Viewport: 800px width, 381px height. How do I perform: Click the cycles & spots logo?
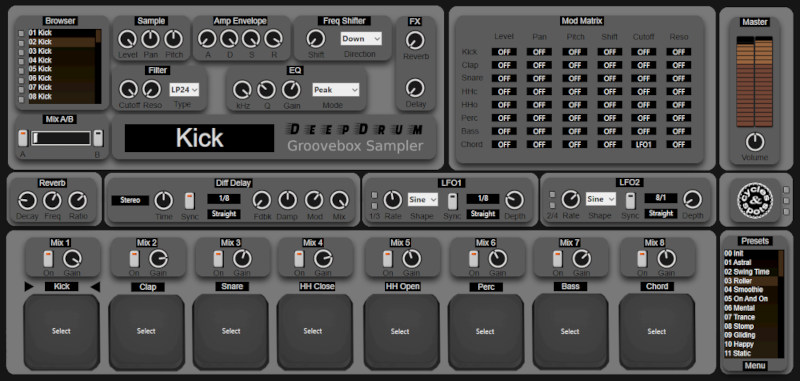click(755, 200)
